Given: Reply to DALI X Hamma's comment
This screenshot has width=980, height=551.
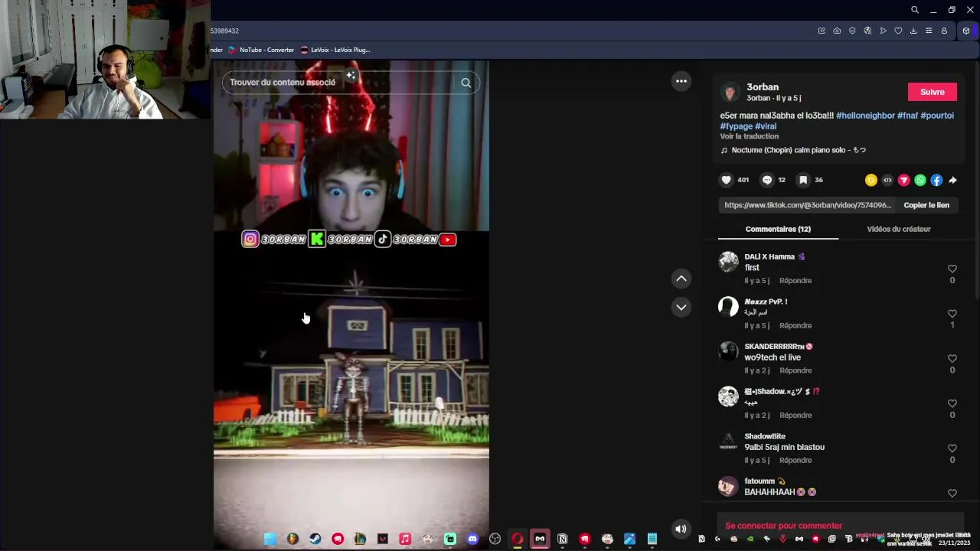Looking at the screenshot, I should coord(795,281).
